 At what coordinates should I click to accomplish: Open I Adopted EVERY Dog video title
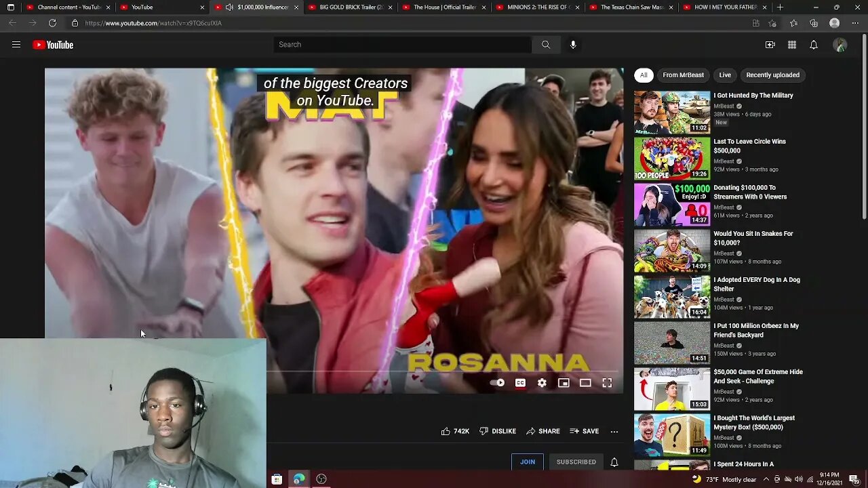[757, 285]
